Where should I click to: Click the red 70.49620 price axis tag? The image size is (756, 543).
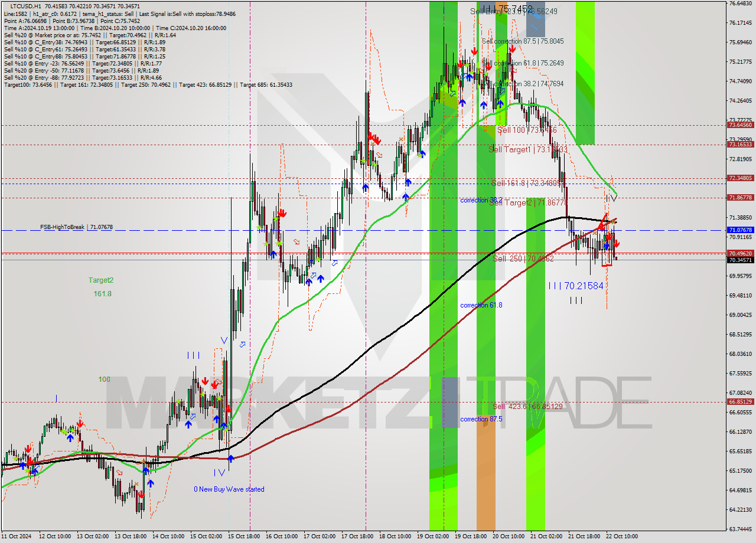coord(740,253)
